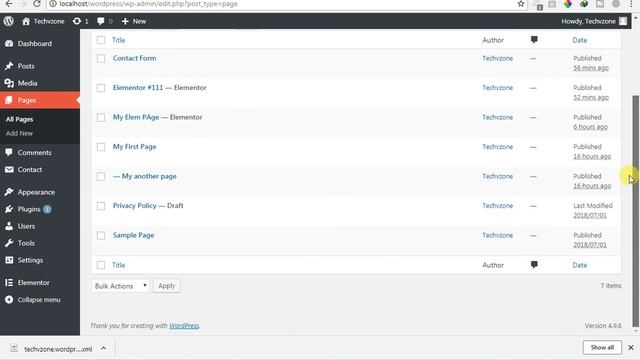Image resolution: width=640 pixels, height=360 pixels.
Task: Sort by Date column header
Action: click(x=580, y=40)
